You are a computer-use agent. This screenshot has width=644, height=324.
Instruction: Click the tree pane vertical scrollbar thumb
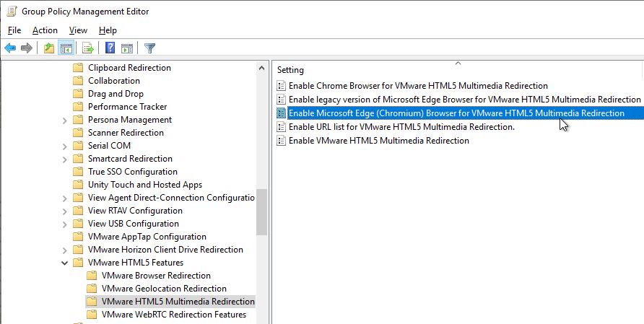[x=261, y=212]
